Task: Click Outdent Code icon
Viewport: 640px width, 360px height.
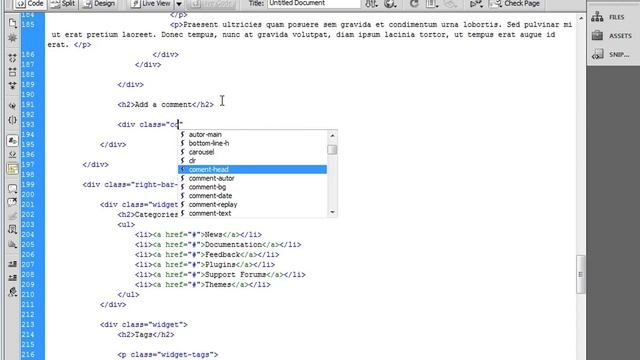Action: pos(13,278)
